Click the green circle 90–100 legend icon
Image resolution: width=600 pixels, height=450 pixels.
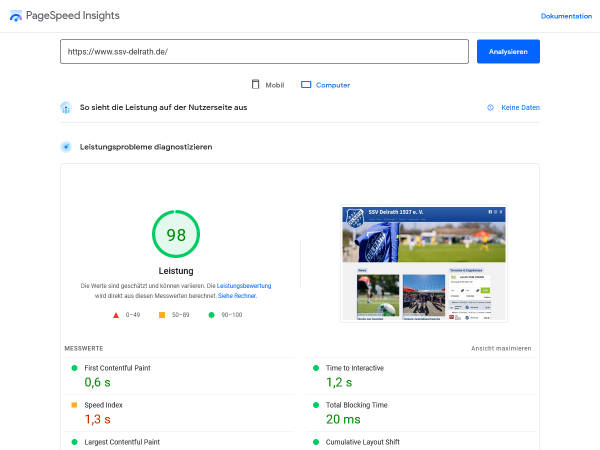211,315
